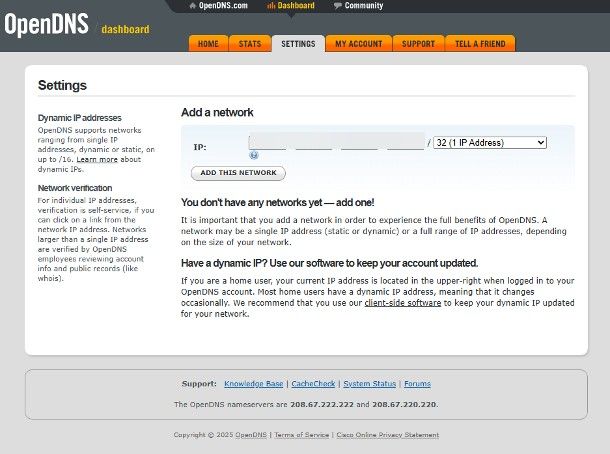The height and width of the screenshot is (454, 610).
Task: Open the SUPPORT tab
Action: pyautogui.click(x=418, y=44)
